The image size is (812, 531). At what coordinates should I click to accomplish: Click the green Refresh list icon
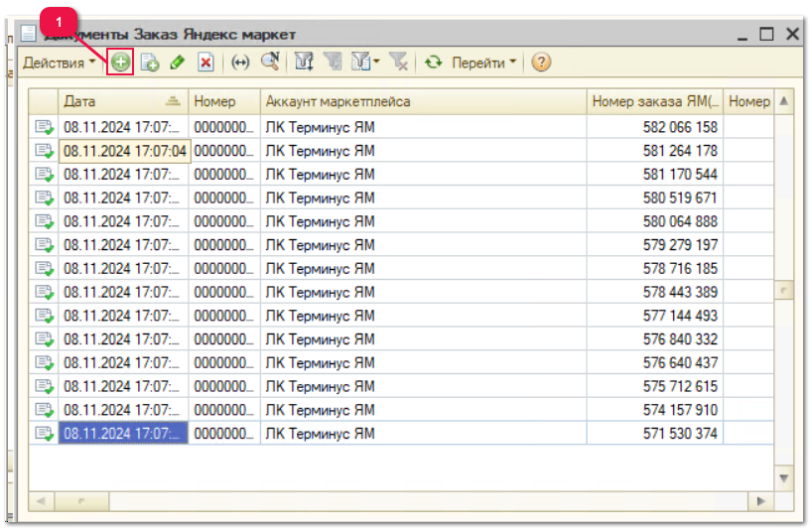click(x=433, y=63)
